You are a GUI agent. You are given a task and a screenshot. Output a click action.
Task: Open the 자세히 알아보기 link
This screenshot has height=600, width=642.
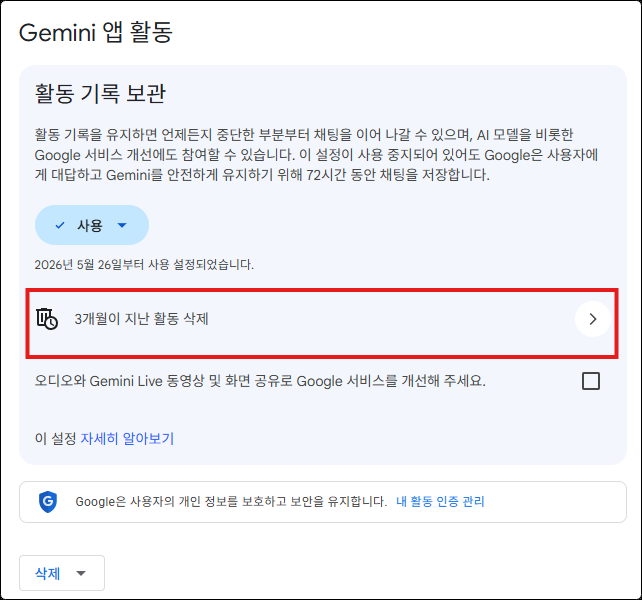127,439
